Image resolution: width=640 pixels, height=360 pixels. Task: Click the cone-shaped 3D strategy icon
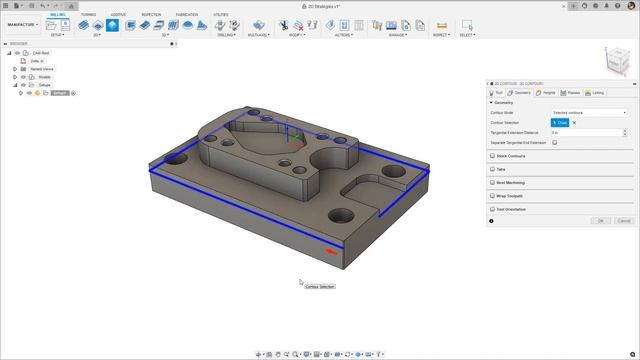point(202,25)
